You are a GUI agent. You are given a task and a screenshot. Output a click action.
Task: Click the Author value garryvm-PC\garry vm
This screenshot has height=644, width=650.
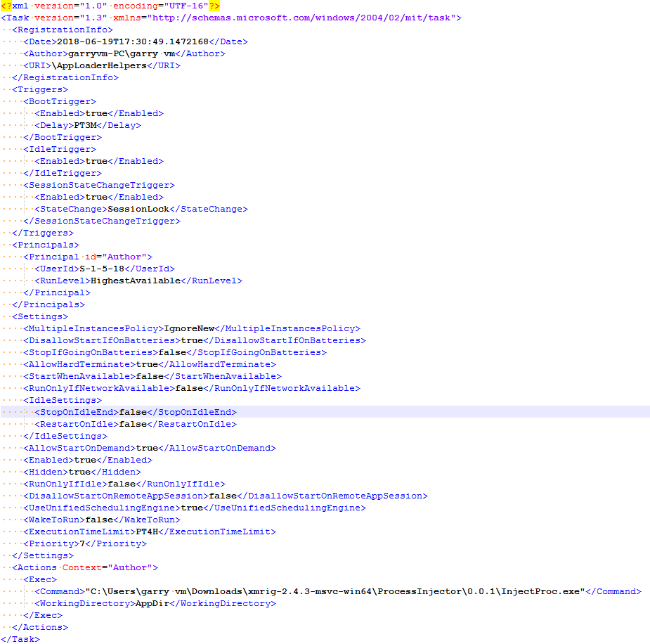tap(122, 54)
